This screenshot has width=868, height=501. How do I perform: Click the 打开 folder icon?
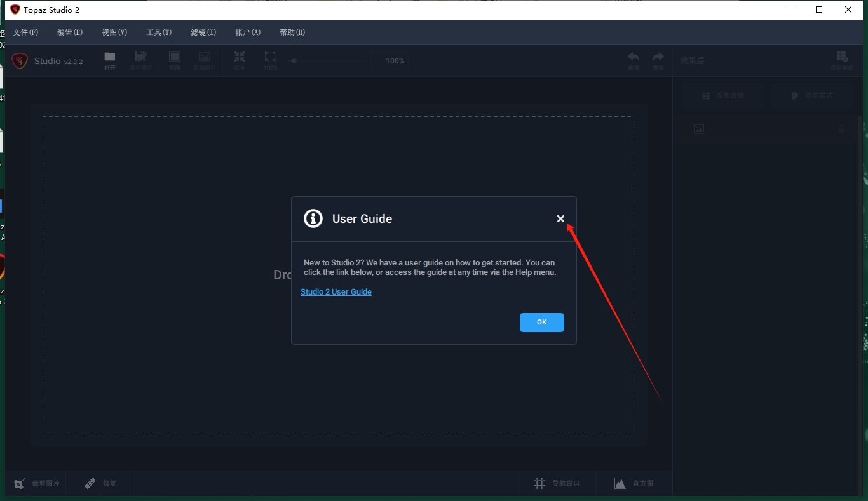[110, 57]
